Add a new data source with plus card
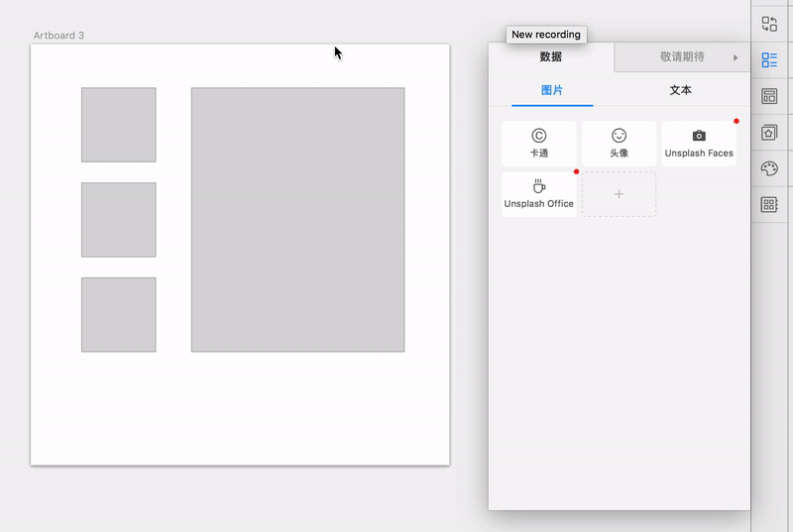793x532 pixels. [619, 194]
